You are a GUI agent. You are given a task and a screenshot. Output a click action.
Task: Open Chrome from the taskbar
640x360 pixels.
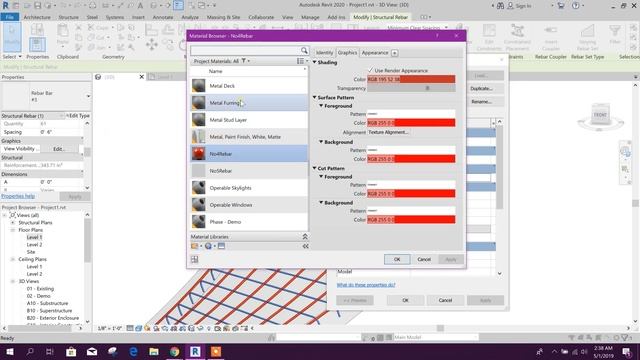pos(175,351)
